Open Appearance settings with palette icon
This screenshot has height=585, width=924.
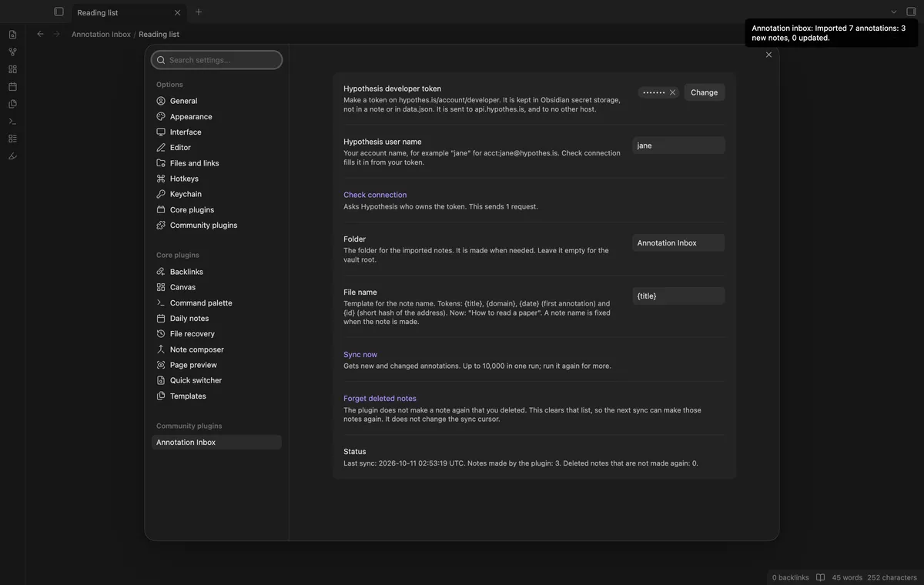point(217,116)
